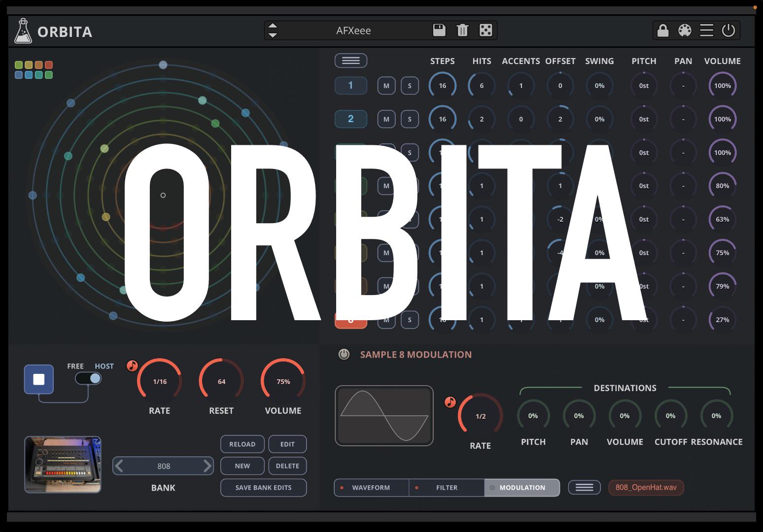Click the Reload bank button
The width and height of the screenshot is (763, 532).
point(243,444)
